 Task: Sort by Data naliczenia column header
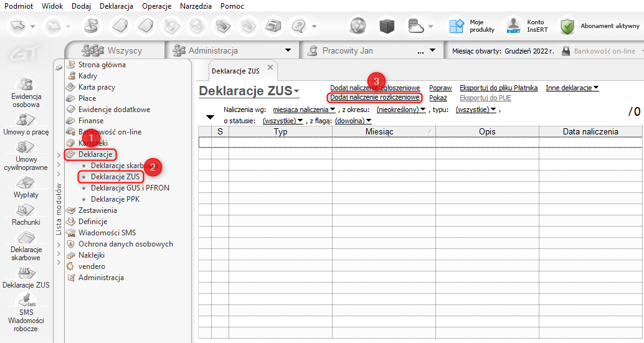[590, 132]
